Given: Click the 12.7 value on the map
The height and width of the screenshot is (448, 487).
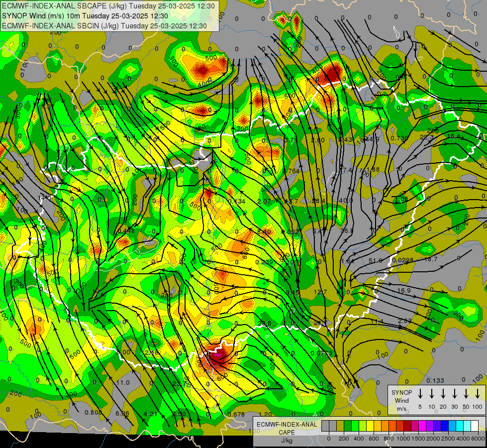Looking at the screenshot, I should point(320,292).
